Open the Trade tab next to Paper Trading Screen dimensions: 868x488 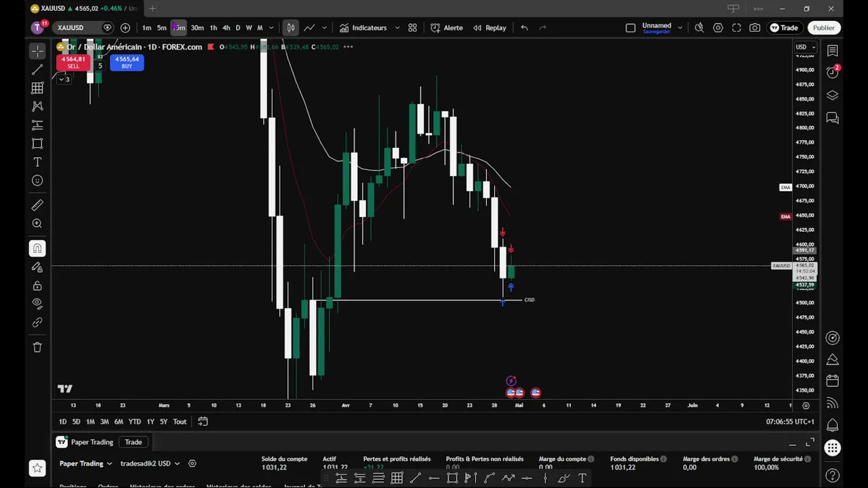[x=133, y=442]
